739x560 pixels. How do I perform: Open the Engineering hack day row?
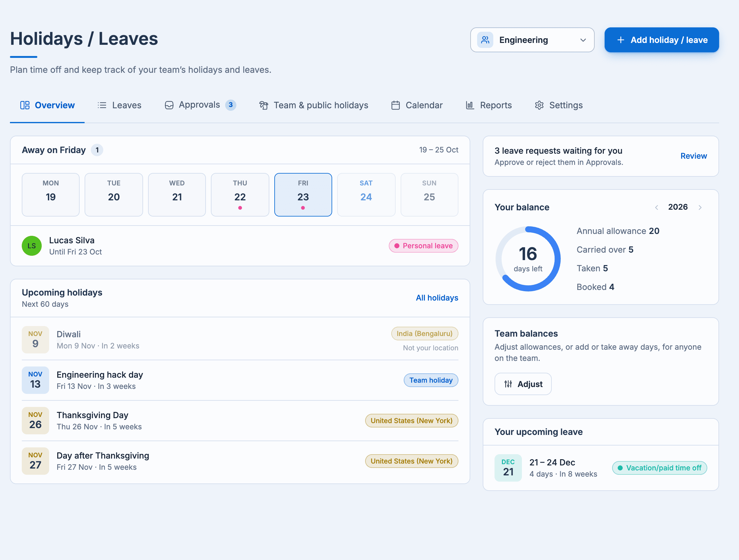click(240, 380)
